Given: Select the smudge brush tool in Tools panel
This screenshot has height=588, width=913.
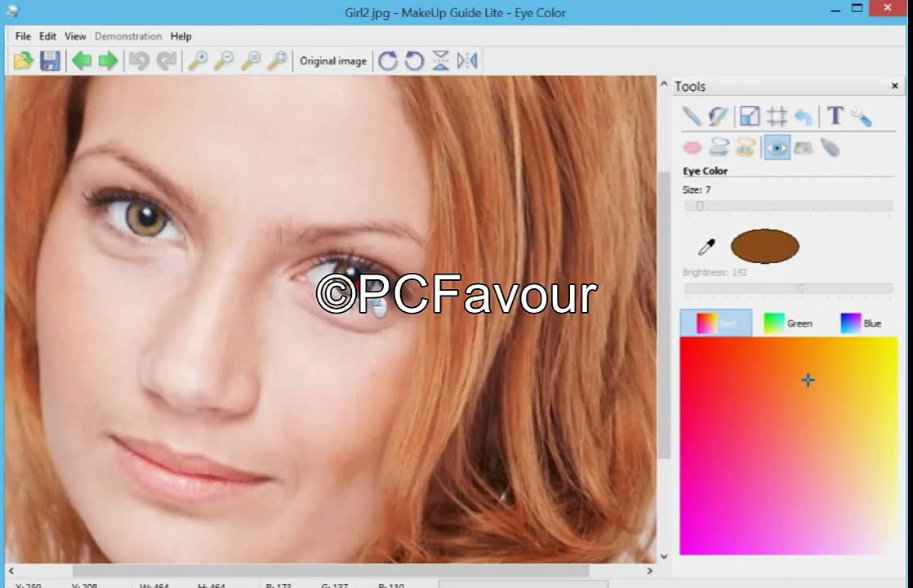Looking at the screenshot, I should coord(718,117).
